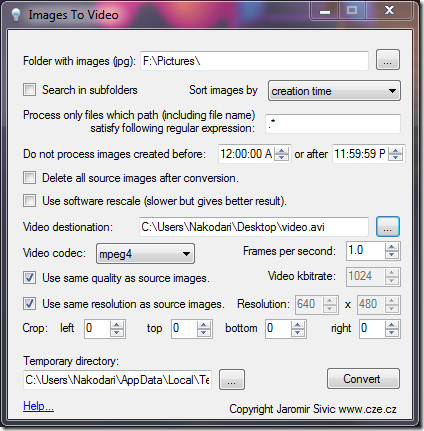Image resolution: width=424 pixels, height=431 pixels.
Task: Decrease the crop bottom value
Action: 297,332
